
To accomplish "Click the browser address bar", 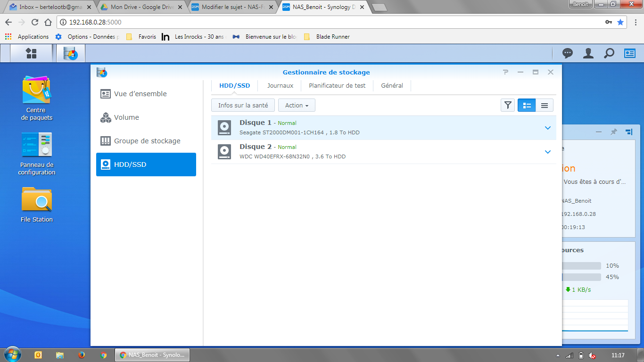I will click(x=330, y=22).
